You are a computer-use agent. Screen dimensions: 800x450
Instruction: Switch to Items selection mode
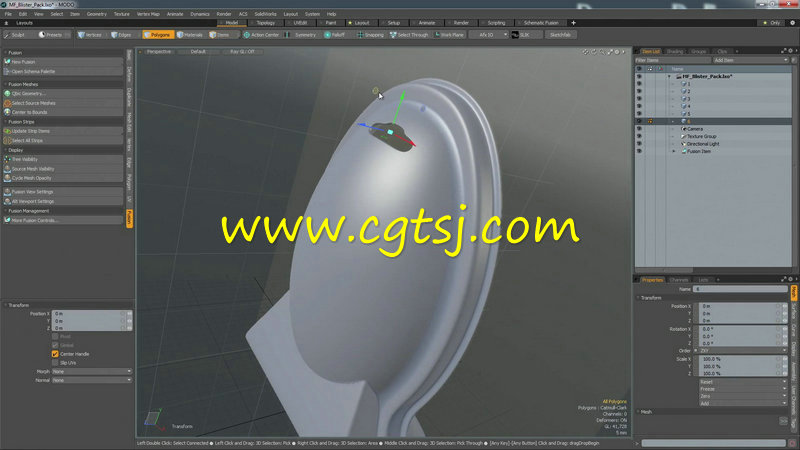pyautogui.click(x=219, y=35)
